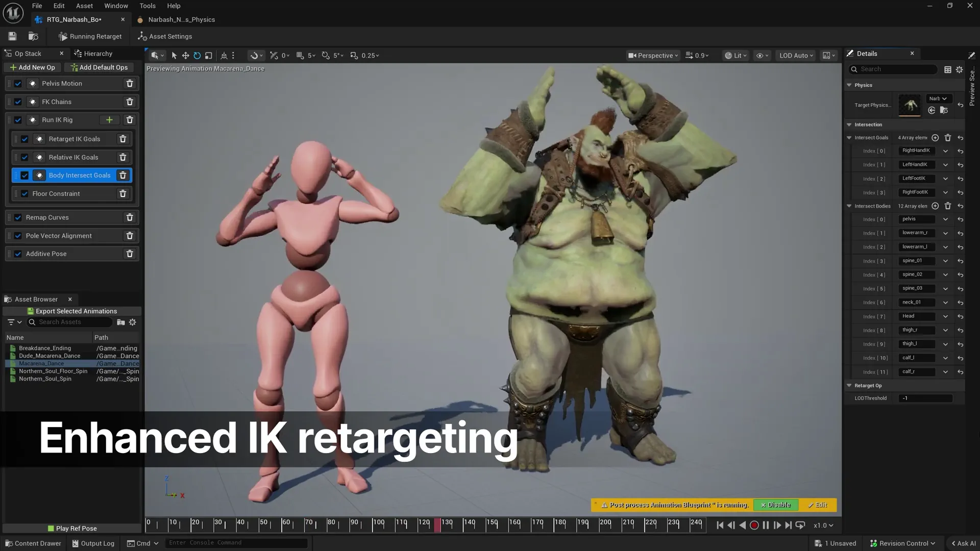Open the spine_02 bone dropdown
Image resolution: width=980 pixels, height=551 pixels.
pos(945,275)
